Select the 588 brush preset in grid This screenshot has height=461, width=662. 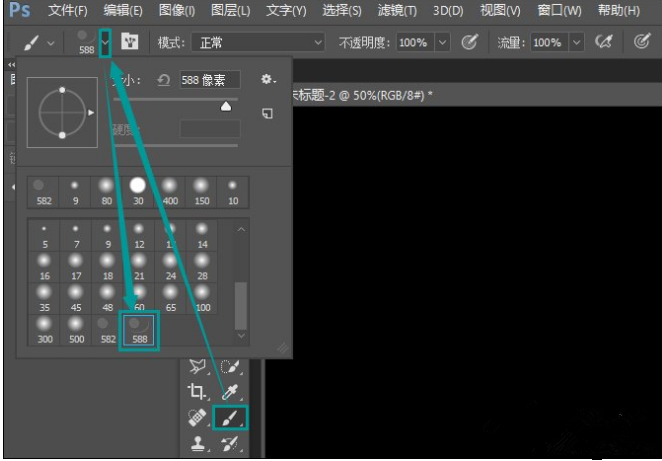[139, 331]
